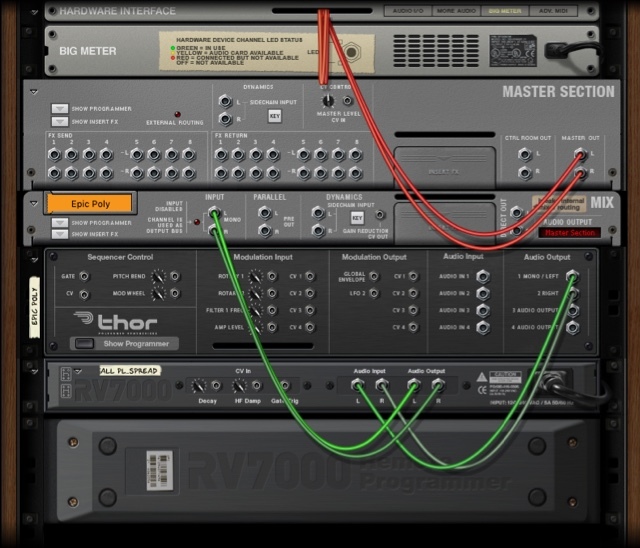Click Mix channel Input L jack
This screenshot has height=548, width=640.
214,213
